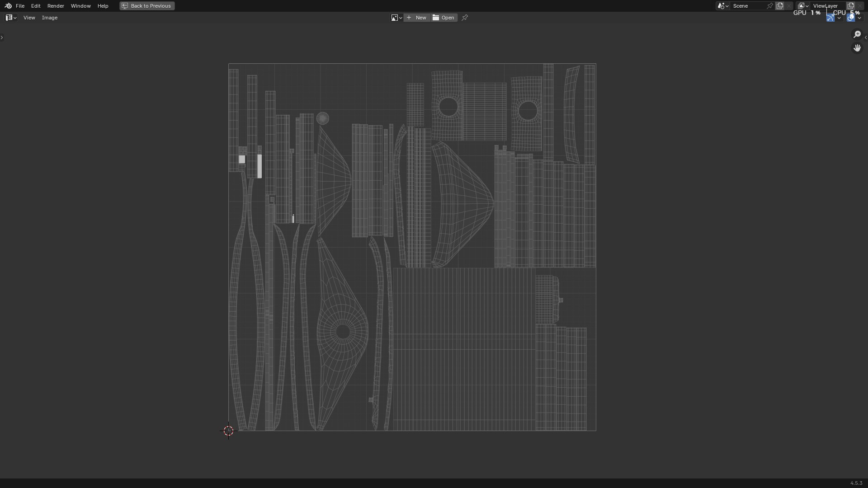868x488 pixels.
Task: Toggle the image pin icon
Action: pos(465,18)
